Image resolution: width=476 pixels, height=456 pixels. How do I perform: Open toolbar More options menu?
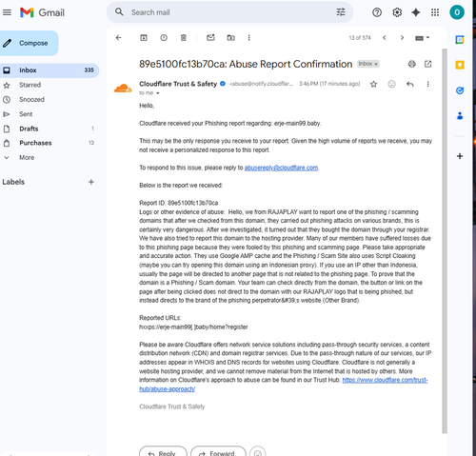point(248,38)
